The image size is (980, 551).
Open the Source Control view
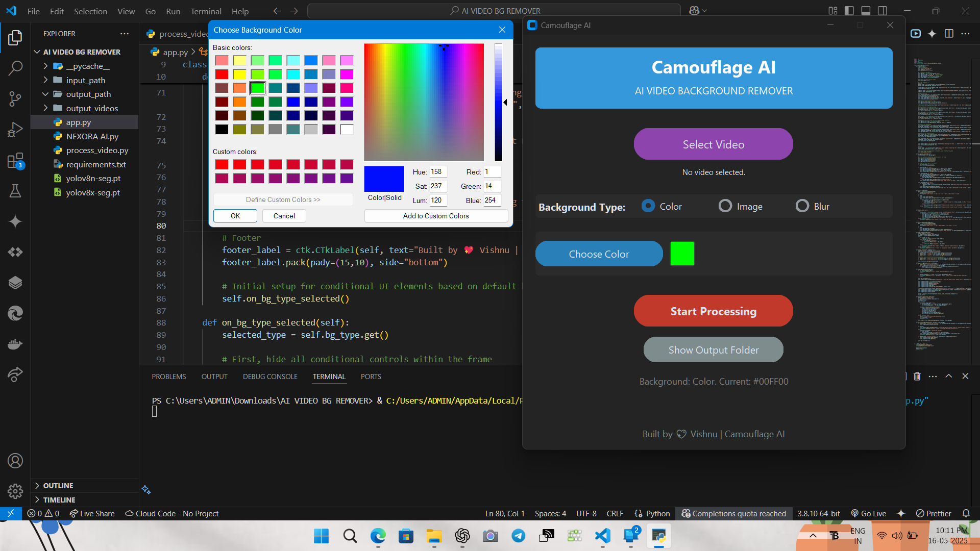click(x=15, y=98)
